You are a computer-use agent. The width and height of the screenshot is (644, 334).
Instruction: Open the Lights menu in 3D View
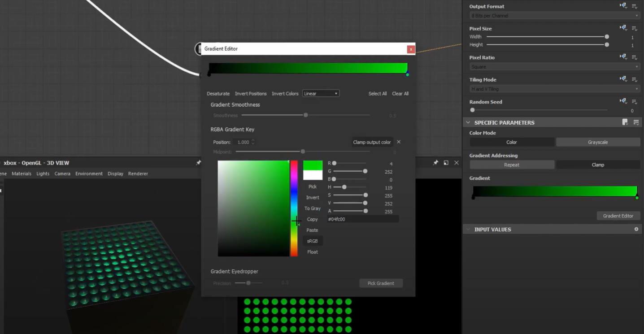[x=43, y=174]
